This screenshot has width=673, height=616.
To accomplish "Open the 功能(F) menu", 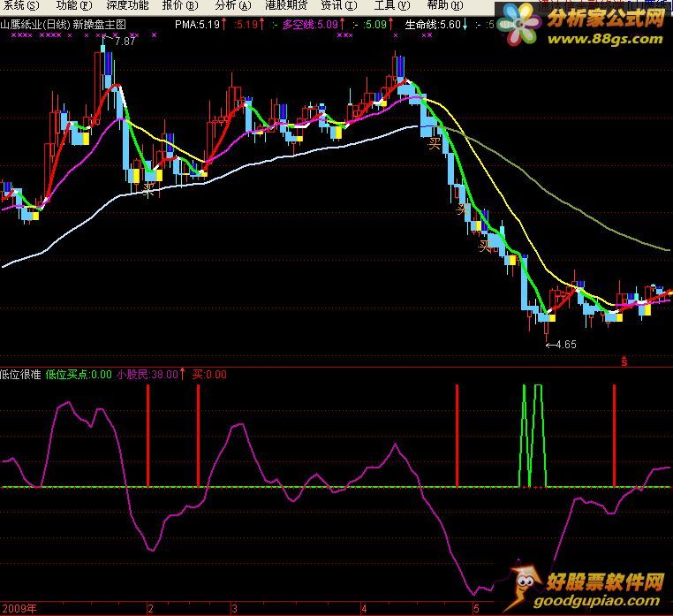I will click(x=74, y=5).
